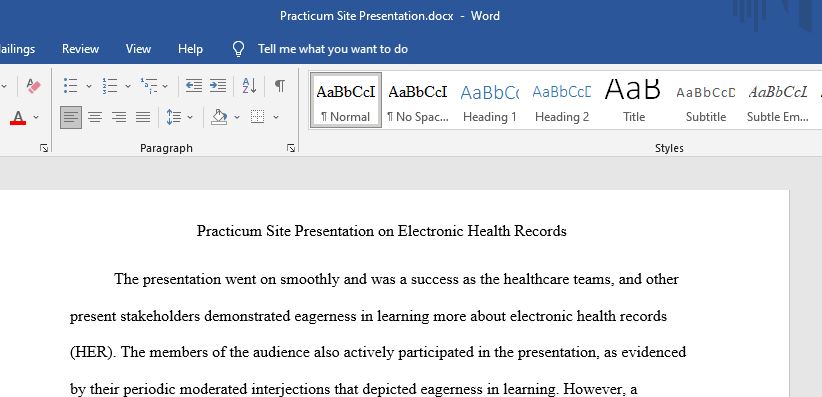Click the Tell me lightbulb icon
This screenshot has height=397, width=822.
click(239, 49)
